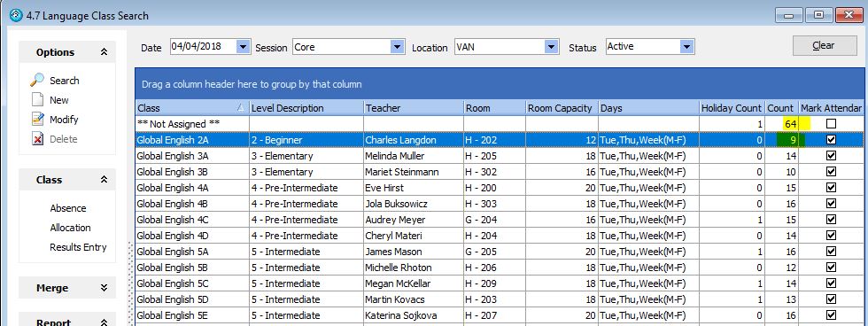
Task: Click the Report panel header
Action: 67,320
